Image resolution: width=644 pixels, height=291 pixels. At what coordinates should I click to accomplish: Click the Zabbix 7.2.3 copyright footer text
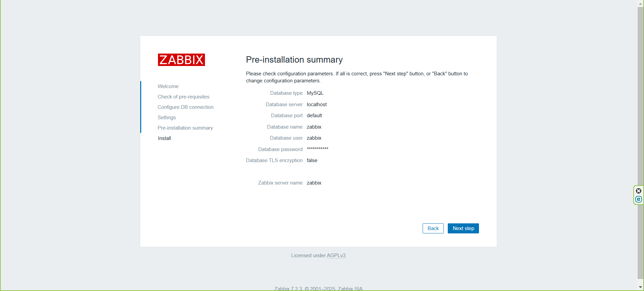tap(318, 288)
